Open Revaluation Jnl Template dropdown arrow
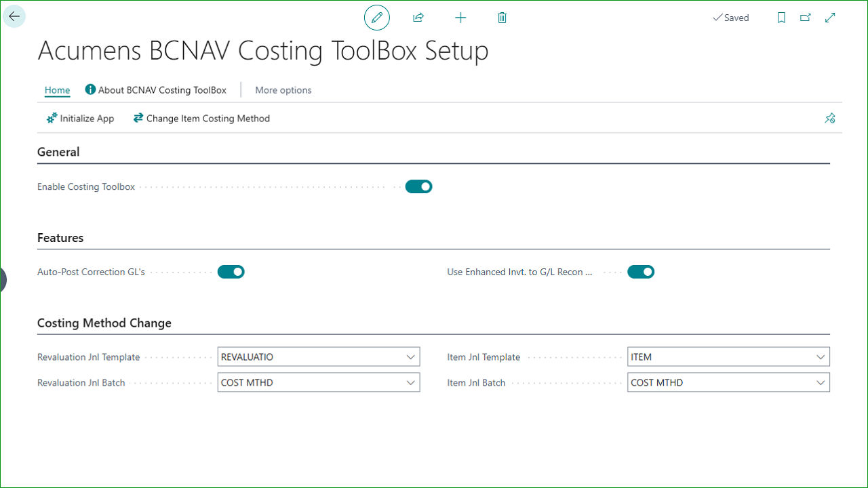 pyautogui.click(x=410, y=357)
